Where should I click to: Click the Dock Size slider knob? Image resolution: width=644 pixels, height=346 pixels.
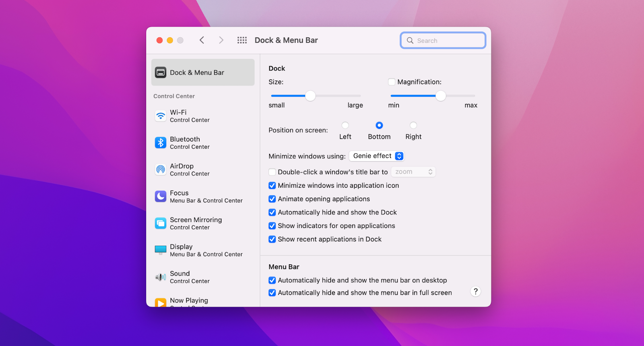point(310,96)
